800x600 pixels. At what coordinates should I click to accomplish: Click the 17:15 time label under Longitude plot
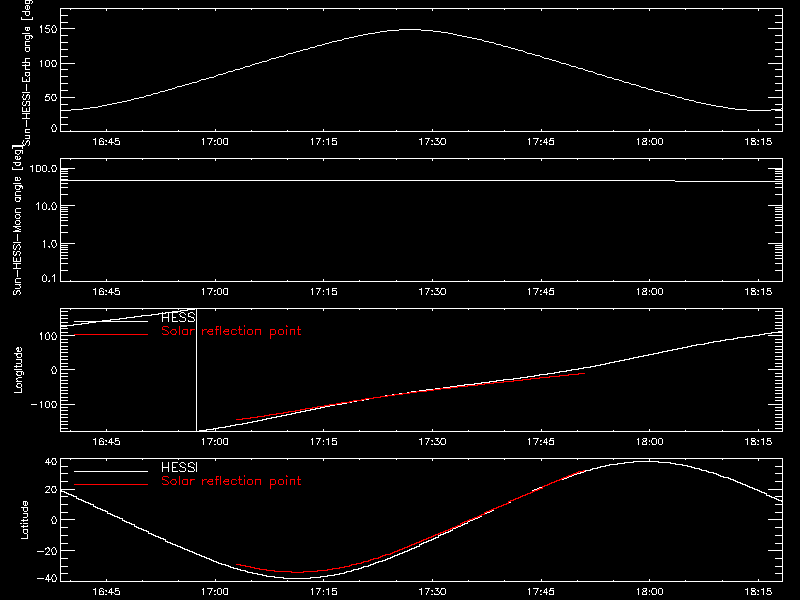tap(323, 441)
